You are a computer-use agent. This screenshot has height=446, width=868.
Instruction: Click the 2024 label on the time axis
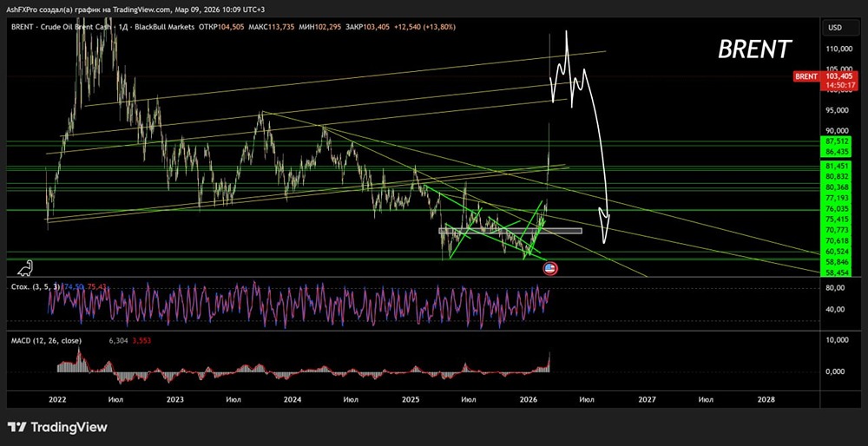click(x=293, y=399)
